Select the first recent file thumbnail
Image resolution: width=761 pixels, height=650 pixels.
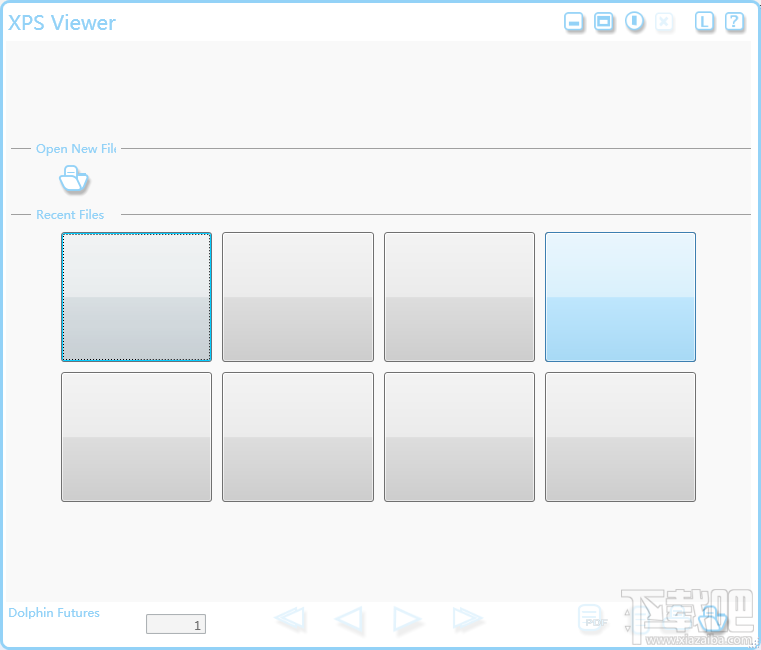coord(136,297)
